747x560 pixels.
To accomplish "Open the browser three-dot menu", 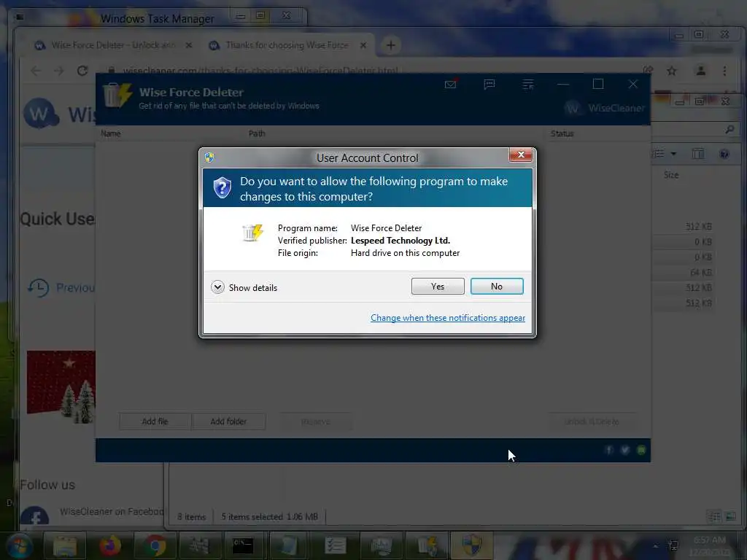I will click(724, 71).
